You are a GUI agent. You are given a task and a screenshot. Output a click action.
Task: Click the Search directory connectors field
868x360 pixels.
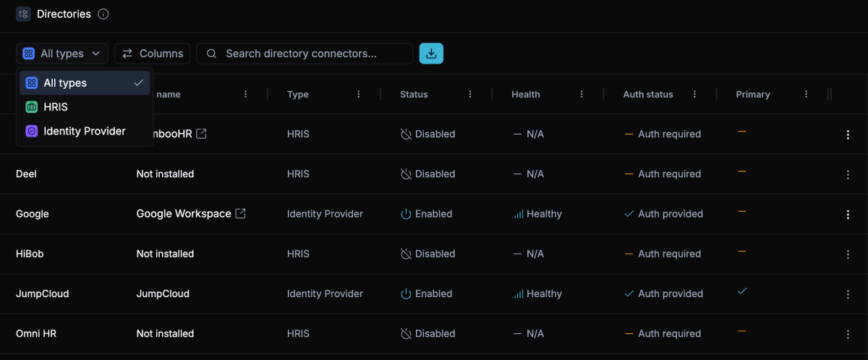[311, 53]
